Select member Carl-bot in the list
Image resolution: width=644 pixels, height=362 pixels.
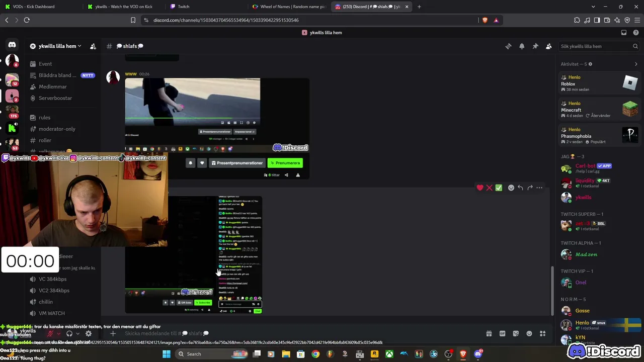pos(599,168)
